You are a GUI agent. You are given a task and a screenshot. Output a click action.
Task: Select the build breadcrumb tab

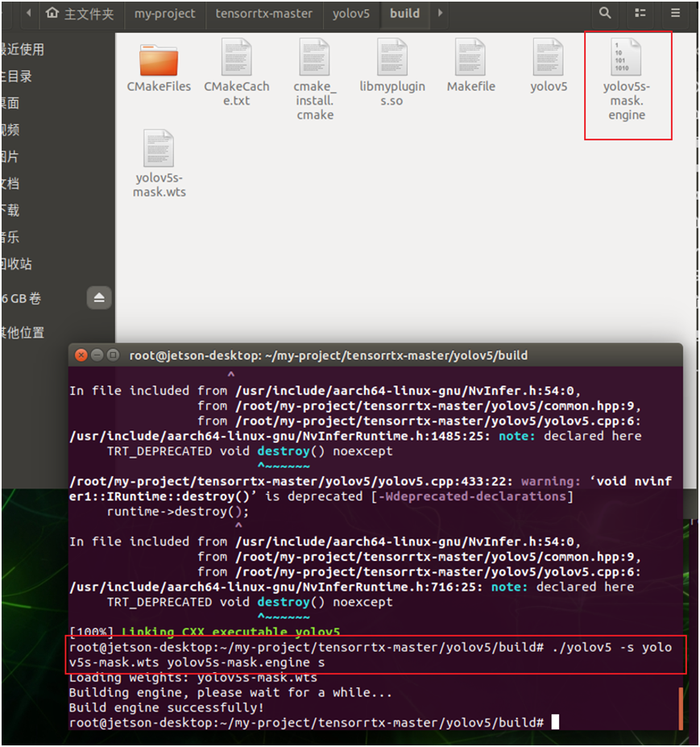point(404,14)
